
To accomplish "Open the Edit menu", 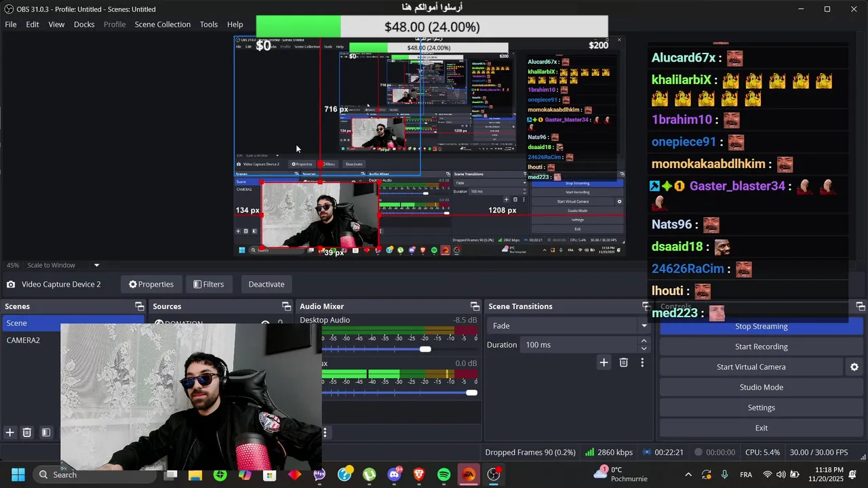I will (33, 24).
